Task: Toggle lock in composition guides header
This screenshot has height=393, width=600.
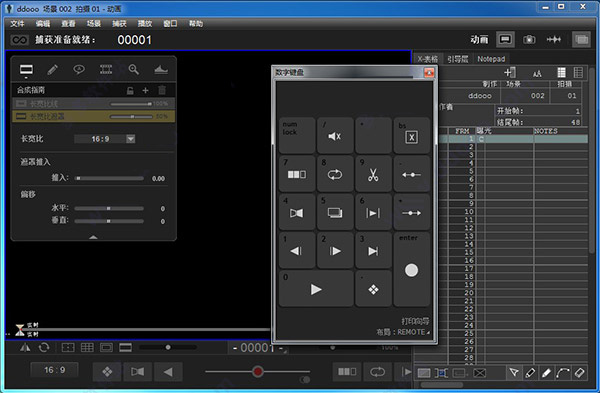Action: point(130,90)
